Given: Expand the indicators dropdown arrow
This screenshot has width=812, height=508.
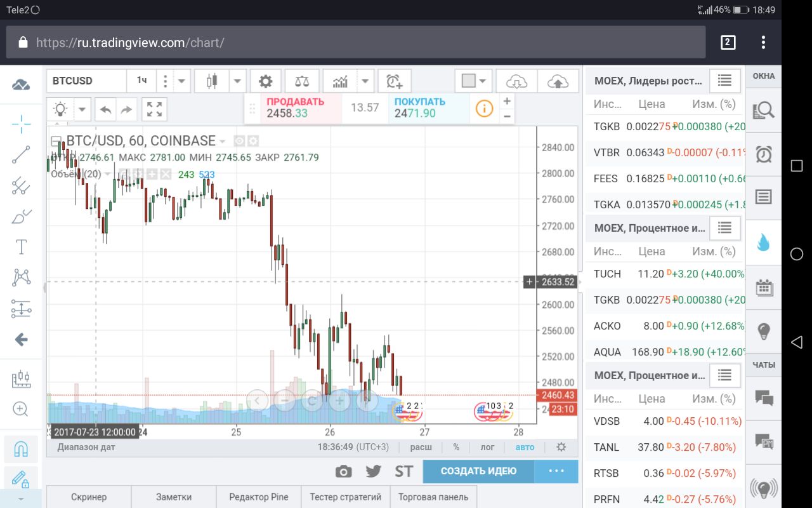Looking at the screenshot, I should (365, 81).
